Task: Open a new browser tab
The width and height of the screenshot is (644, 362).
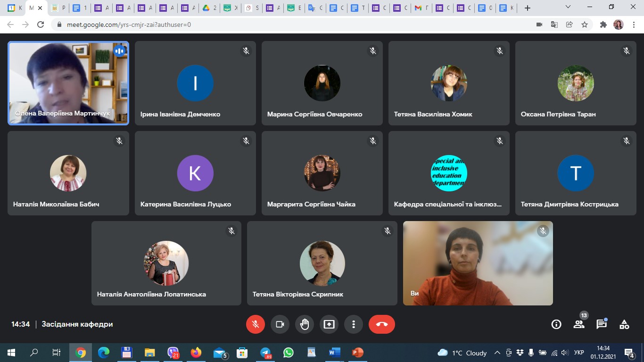Action: coord(528,8)
